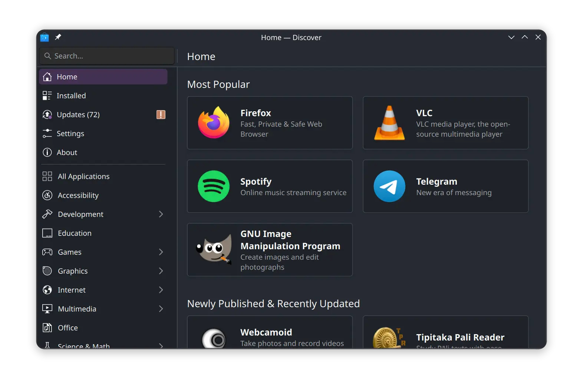
Task: Select the Multimedia category label
Action: point(77,309)
